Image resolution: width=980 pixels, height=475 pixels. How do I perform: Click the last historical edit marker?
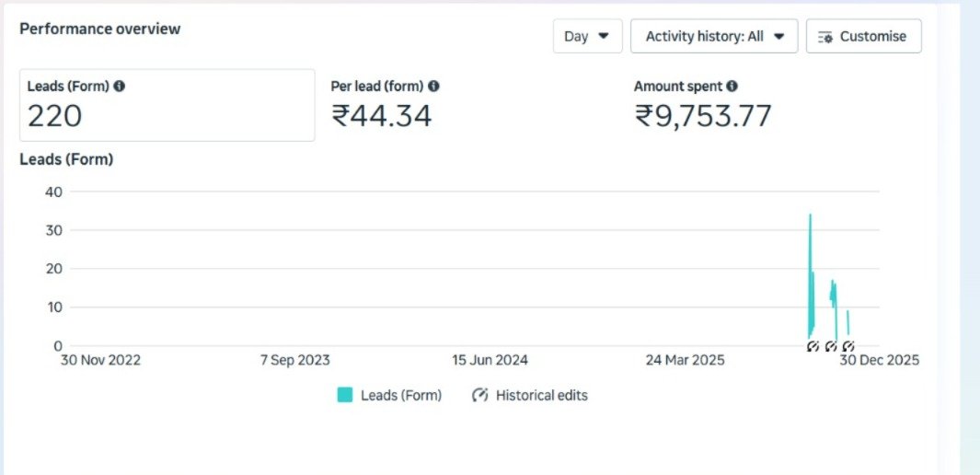[x=848, y=346]
